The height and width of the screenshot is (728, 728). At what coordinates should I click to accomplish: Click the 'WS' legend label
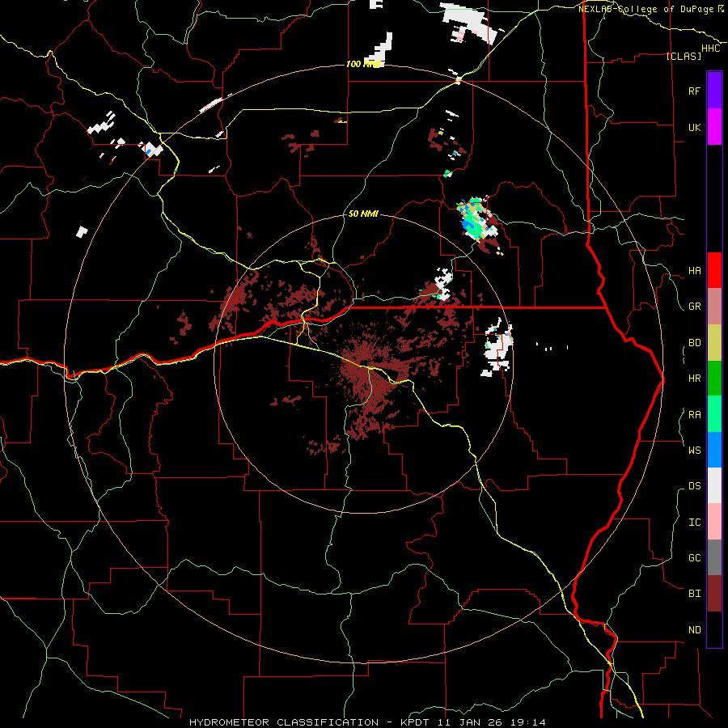694,451
